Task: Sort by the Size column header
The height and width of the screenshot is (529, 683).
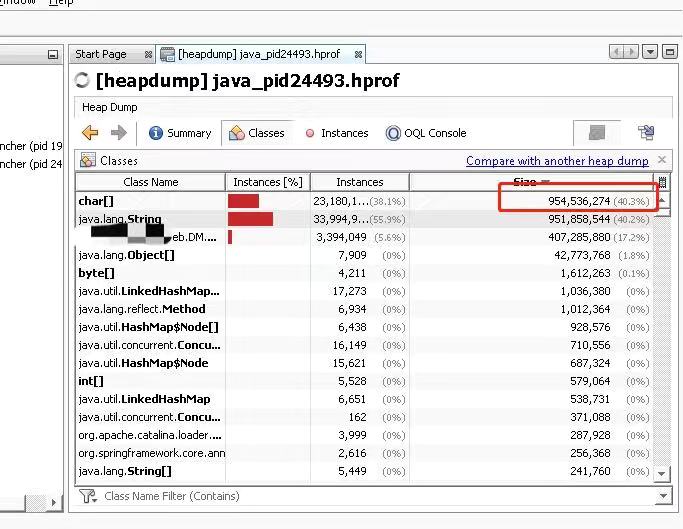Action: (x=531, y=182)
